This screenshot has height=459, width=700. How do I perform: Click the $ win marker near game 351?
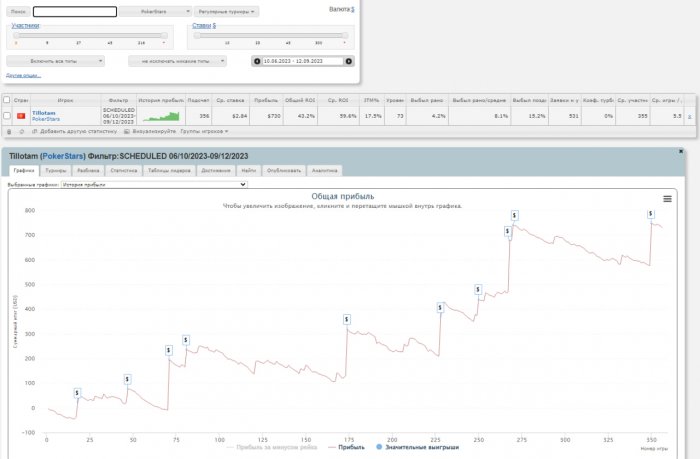[651, 214]
